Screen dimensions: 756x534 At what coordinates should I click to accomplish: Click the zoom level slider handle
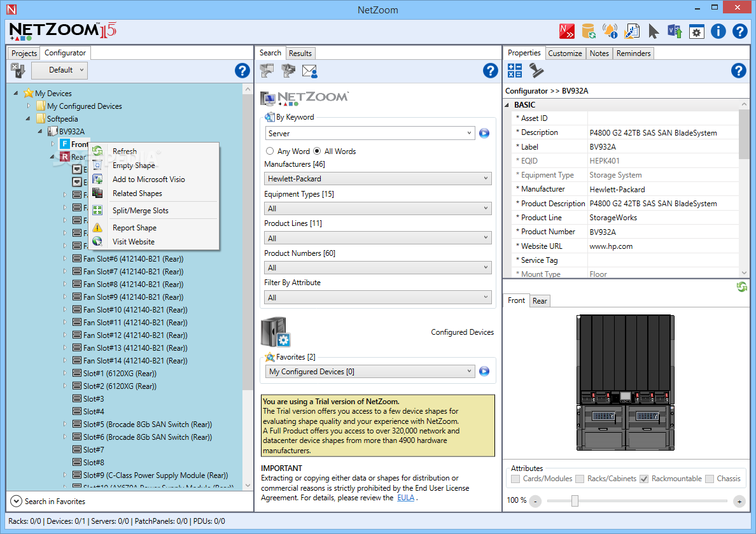click(x=575, y=501)
